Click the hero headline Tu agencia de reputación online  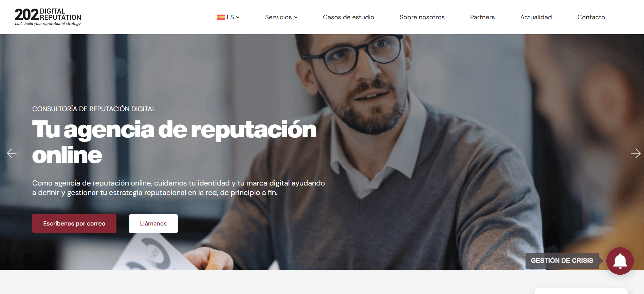coord(174,142)
